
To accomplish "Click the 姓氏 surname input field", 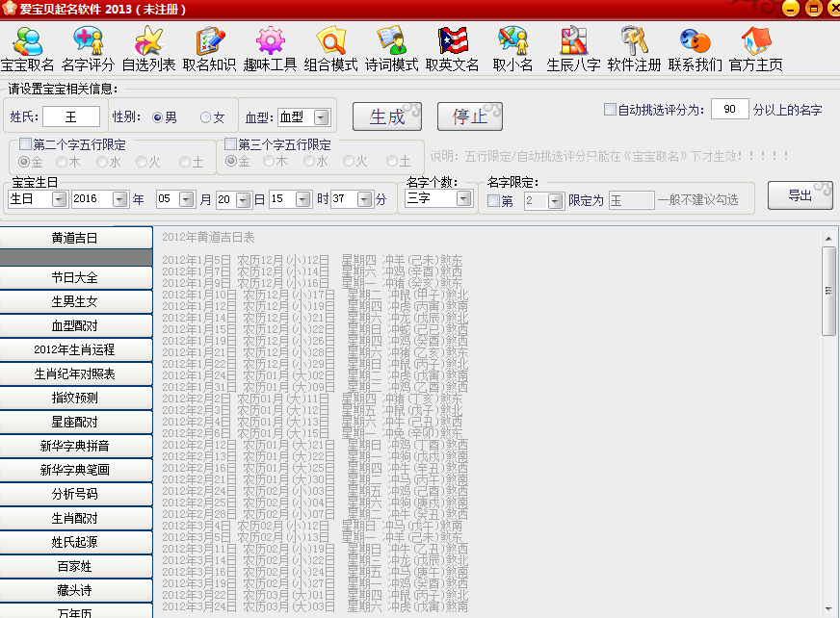I will tap(71, 116).
